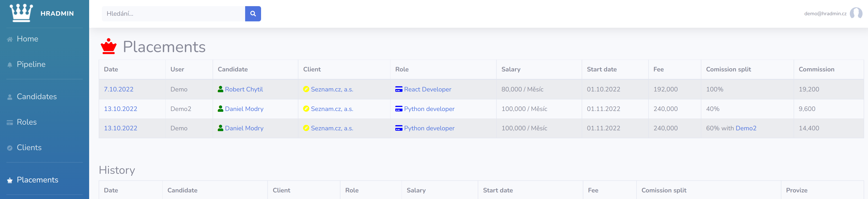Select the 80,000 / Měsíc salary cell
The image size is (868, 199).
(539, 89)
